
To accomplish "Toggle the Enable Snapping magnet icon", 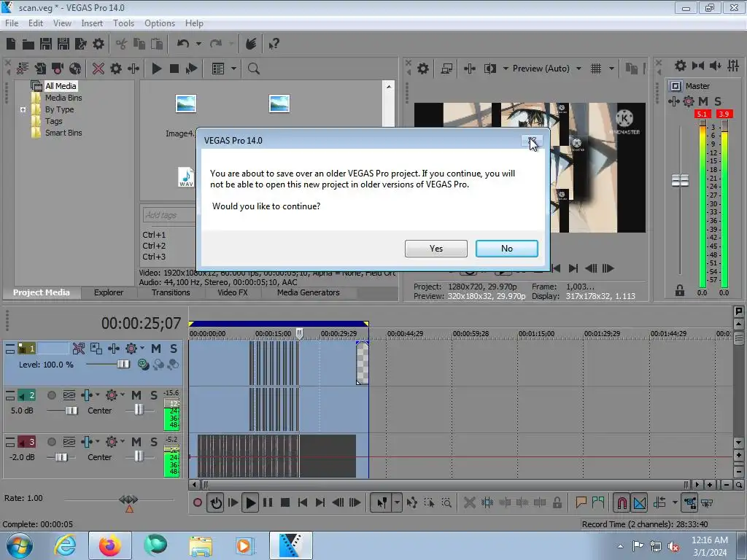I will click(622, 503).
